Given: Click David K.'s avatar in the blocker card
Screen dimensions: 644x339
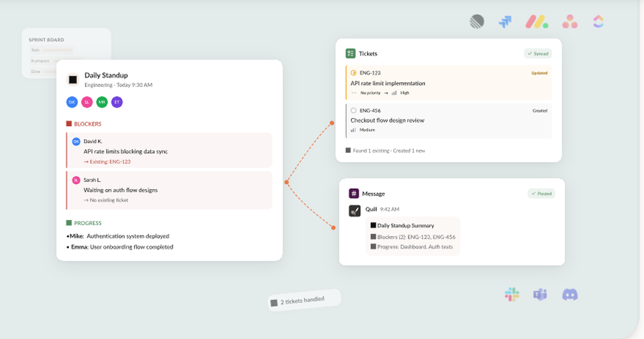Looking at the screenshot, I should pyautogui.click(x=76, y=142).
